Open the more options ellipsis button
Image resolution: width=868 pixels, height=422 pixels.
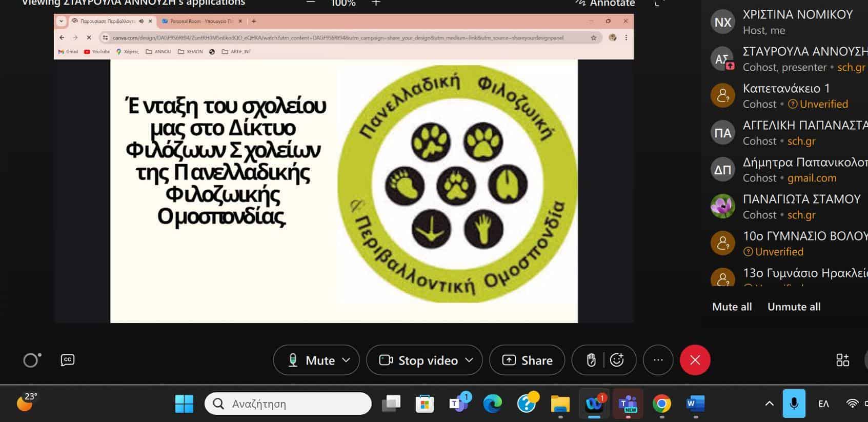click(x=658, y=360)
